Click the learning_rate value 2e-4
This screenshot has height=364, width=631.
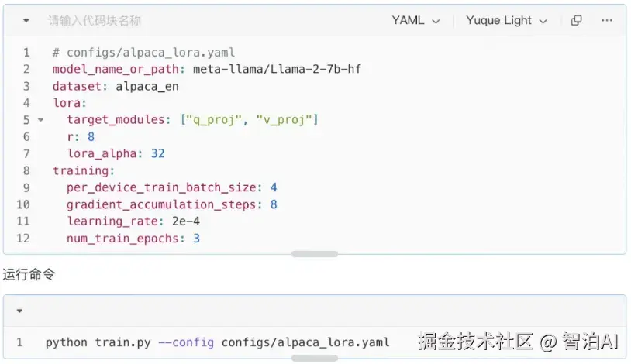click(x=185, y=221)
